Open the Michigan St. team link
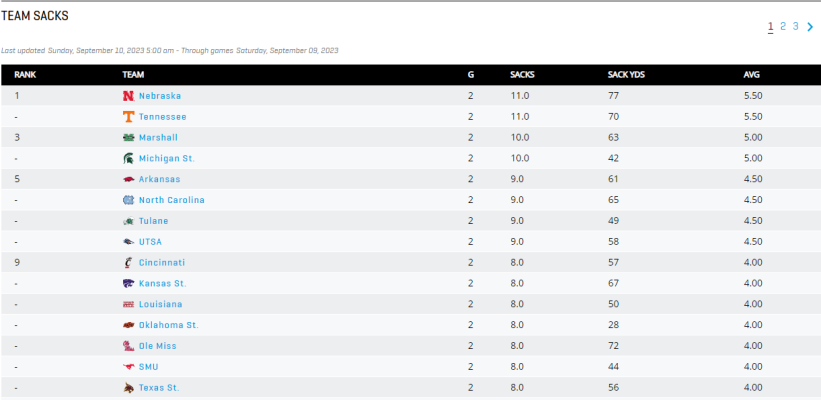The width and height of the screenshot is (821, 400). click(167, 158)
